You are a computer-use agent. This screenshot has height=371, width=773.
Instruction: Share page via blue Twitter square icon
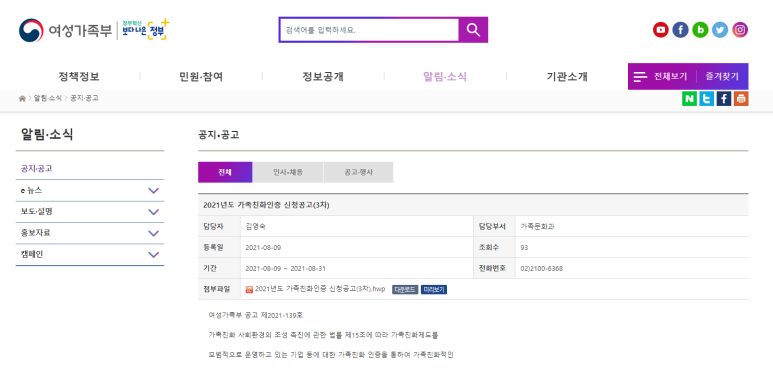(x=706, y=99)
